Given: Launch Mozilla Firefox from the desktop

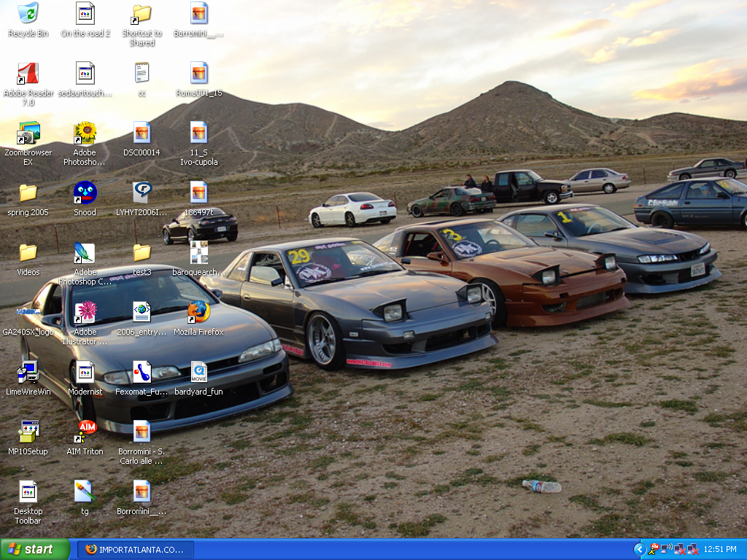Looking at the screenshot, I should (198, 312).
